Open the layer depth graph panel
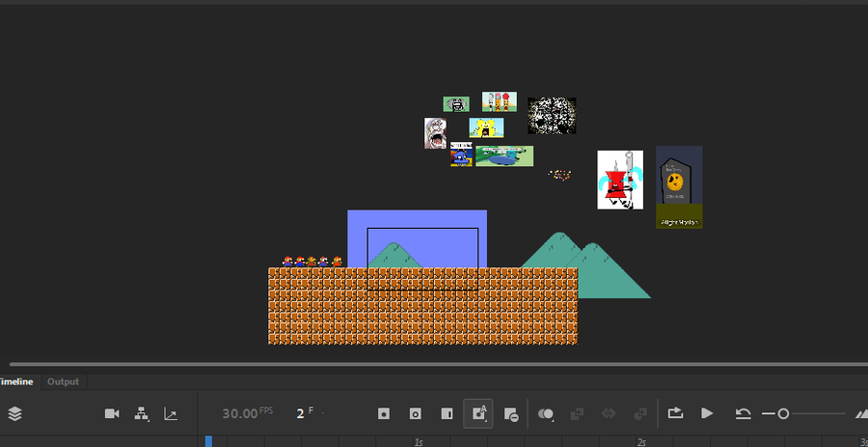Viewport: 868px width, 447px height. [171, 414]
